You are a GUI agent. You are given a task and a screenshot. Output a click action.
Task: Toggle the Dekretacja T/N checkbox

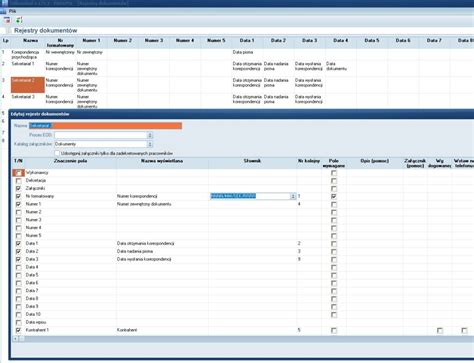click(x=18, y=181)
